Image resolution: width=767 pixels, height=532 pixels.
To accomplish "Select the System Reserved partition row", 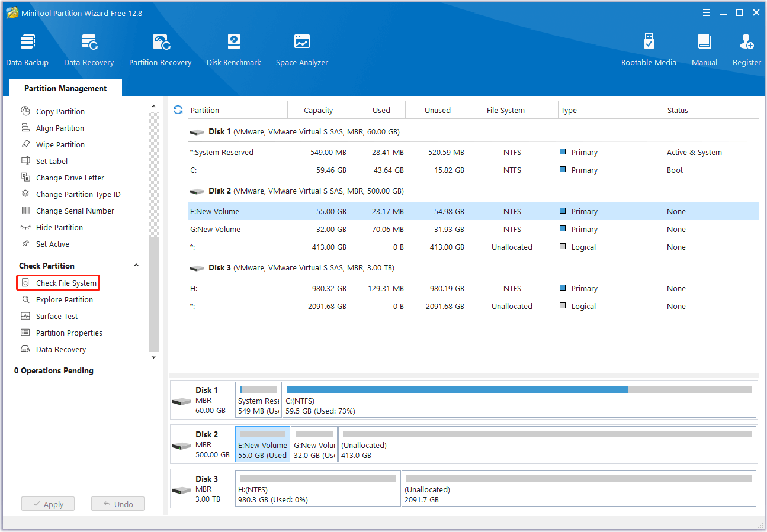I will point(473,152).
